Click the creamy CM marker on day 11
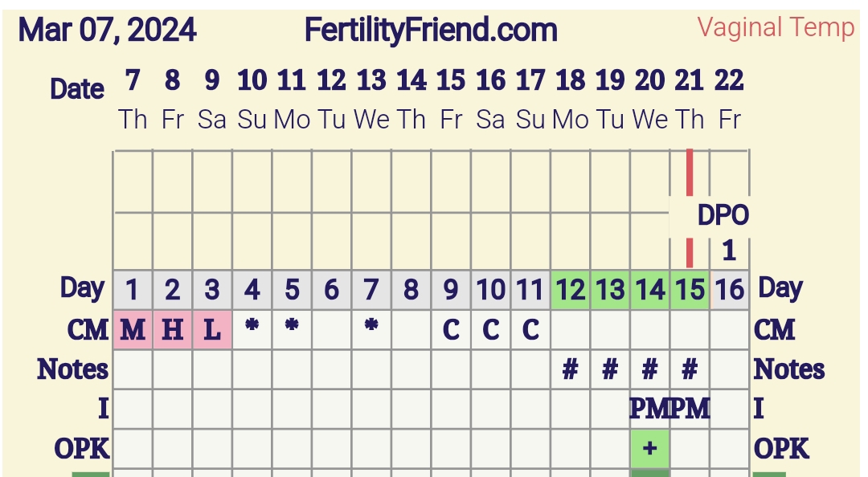This screenshot has height=477, width=868. click(530, 330)
